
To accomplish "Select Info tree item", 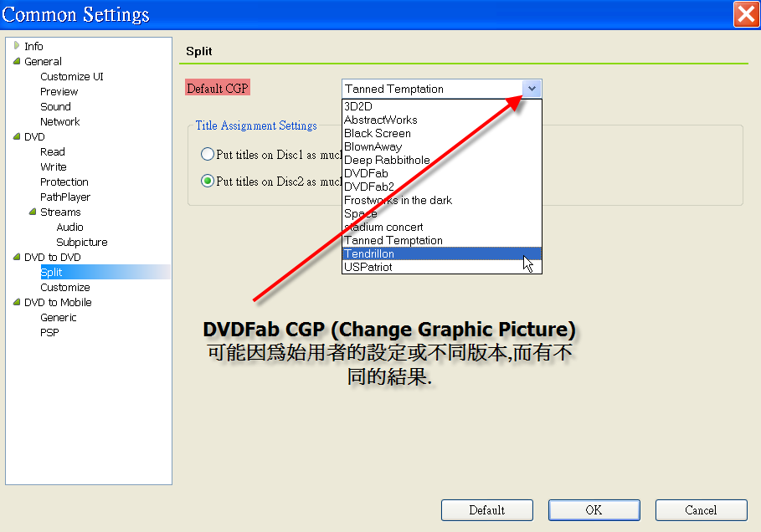I will [33, 46].
